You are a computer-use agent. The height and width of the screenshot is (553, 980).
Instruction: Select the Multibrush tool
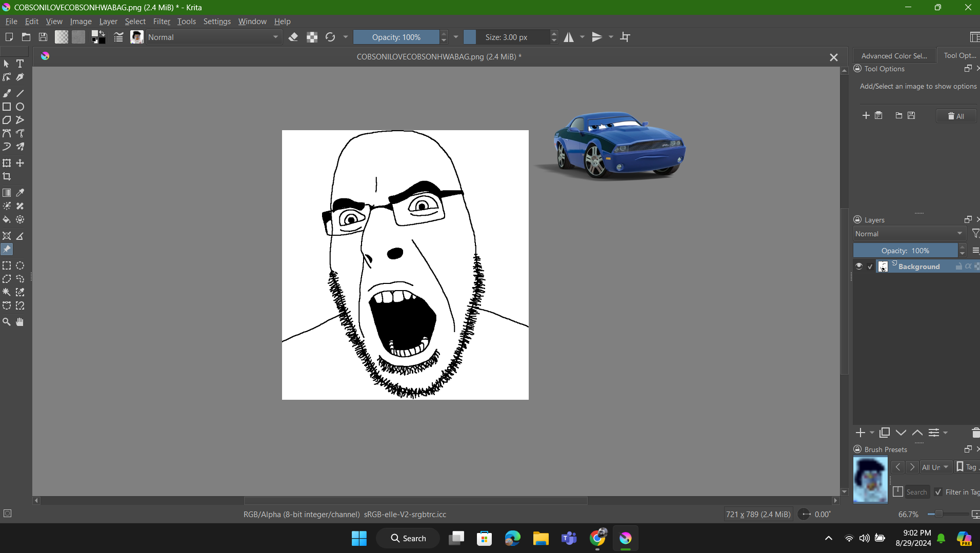coord(20,147)
